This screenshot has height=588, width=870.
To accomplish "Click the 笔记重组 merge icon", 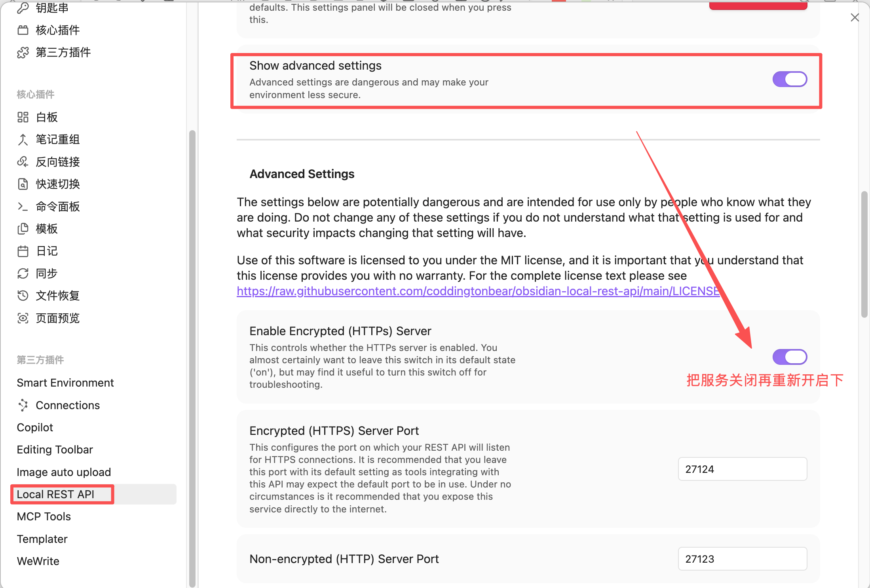I will coord(23,139).
